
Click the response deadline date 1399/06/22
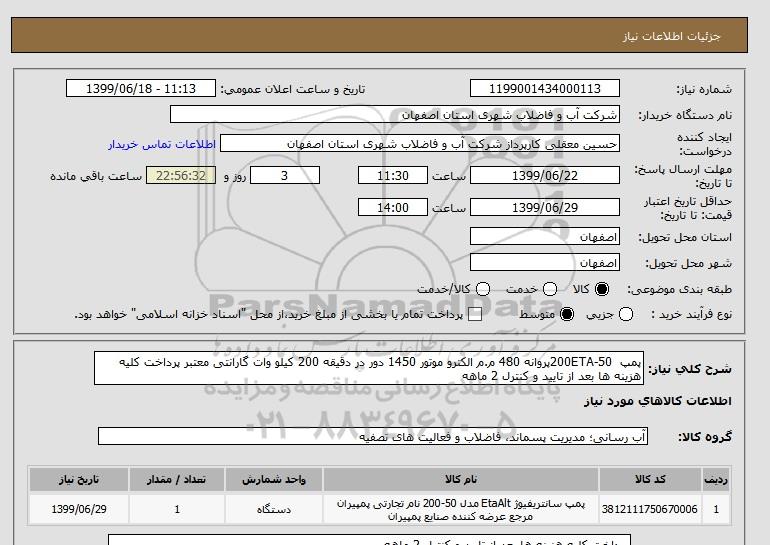pyautogui.click(x=545, y=175)
